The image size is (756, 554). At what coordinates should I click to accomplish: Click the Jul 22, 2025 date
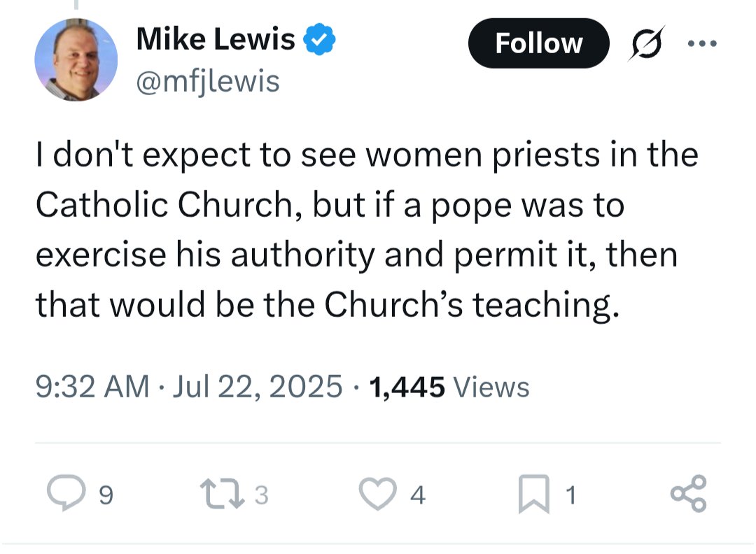tap(257, 387)
